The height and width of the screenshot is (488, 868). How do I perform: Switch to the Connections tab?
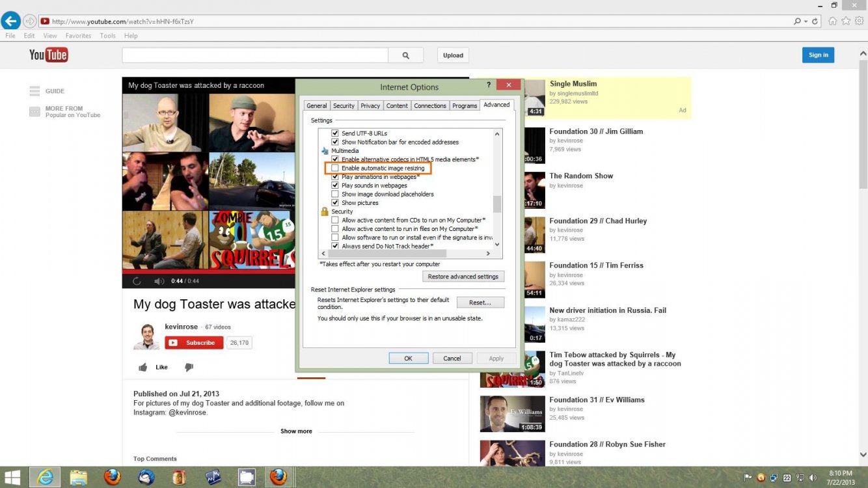click(x=430, y=105)
